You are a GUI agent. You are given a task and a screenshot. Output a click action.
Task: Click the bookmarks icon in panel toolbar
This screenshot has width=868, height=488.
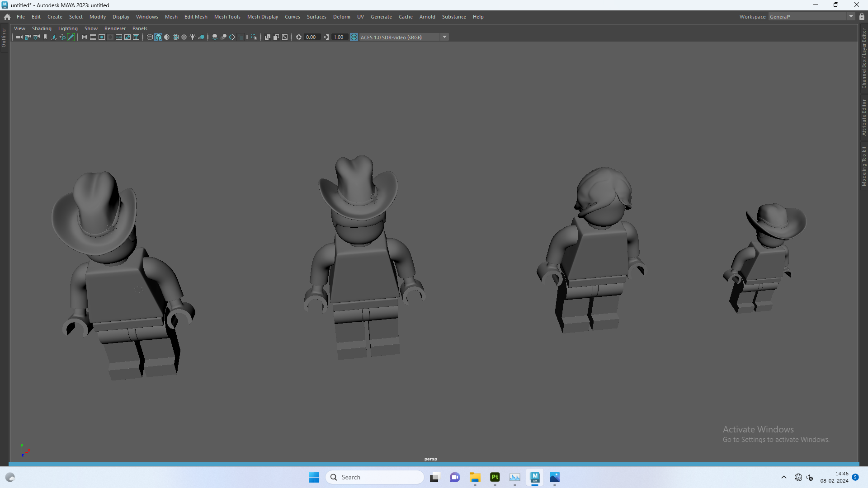coord(45,37)
